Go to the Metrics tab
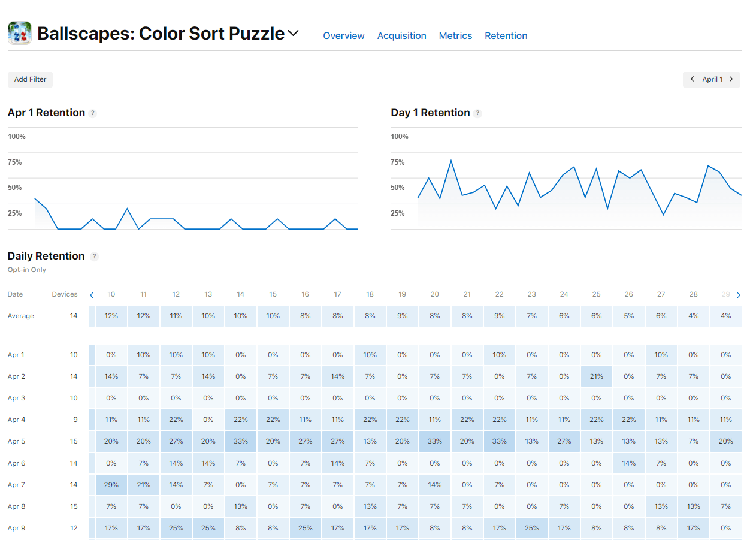756x540 pixels. click(x=455, y=36)
